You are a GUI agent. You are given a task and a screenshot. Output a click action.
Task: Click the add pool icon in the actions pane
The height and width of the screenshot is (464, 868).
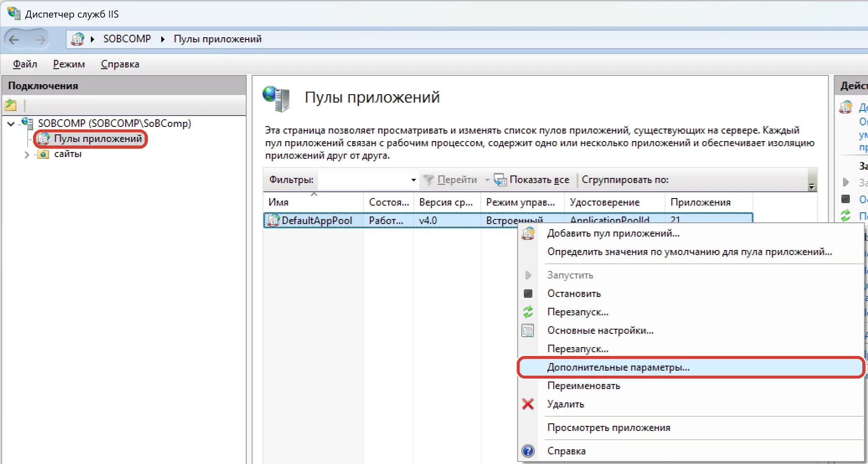click(x=846, y=107)
